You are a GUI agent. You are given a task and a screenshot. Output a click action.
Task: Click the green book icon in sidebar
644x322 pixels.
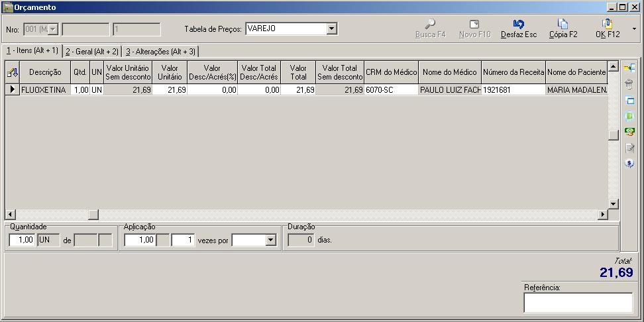(x=629, y=116)
